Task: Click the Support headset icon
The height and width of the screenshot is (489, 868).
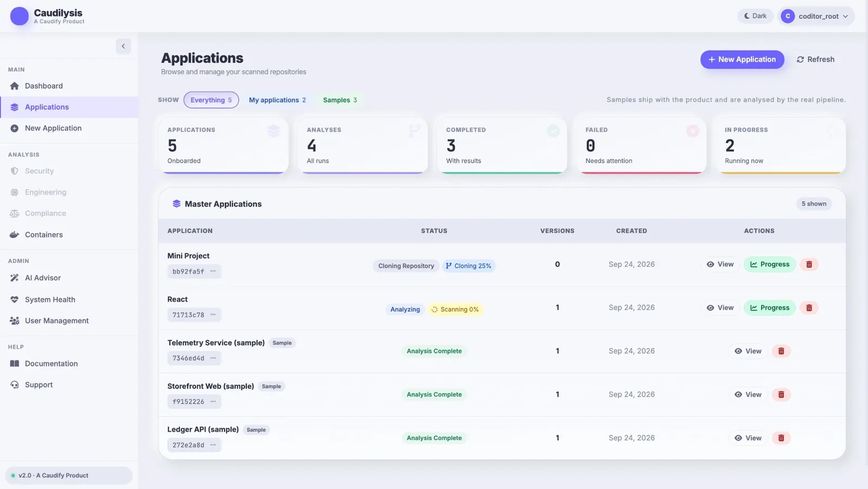Action: tap(15, 385)
